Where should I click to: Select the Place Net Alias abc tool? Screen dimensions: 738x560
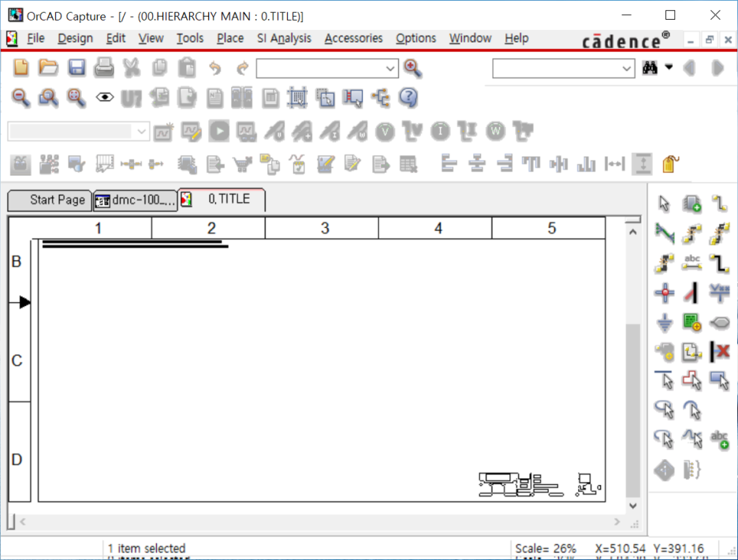pyautogui.click(x=692, y=263)
